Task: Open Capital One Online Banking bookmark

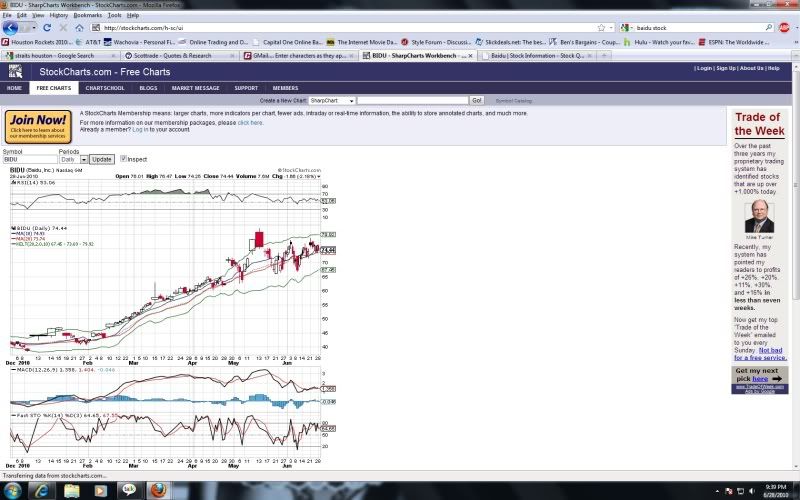Action: coord(288,42)
